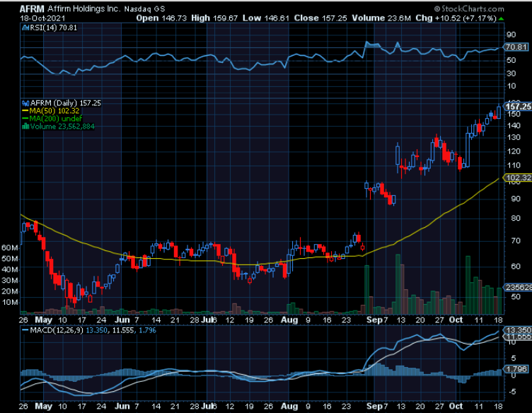Click the yellow line icon for MA(50)
This screenshot has width=532, height=413.
pos(25,111)
